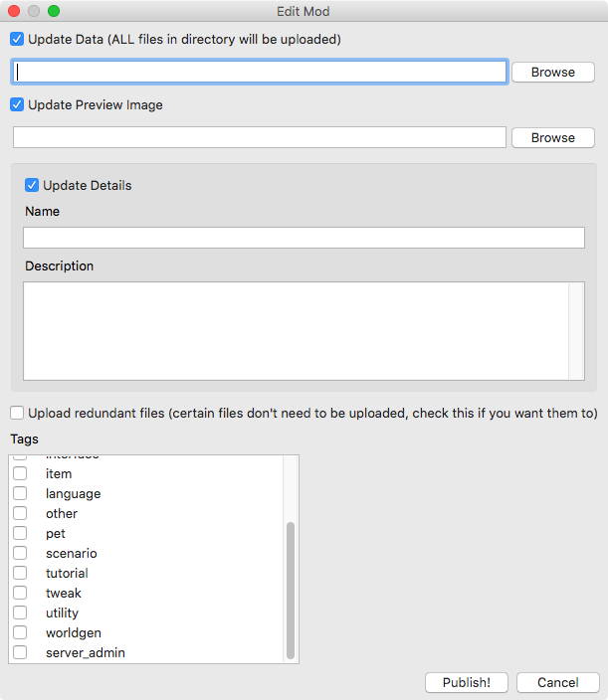
Task: Check the worldgen tag
Action: click(20, 632)
